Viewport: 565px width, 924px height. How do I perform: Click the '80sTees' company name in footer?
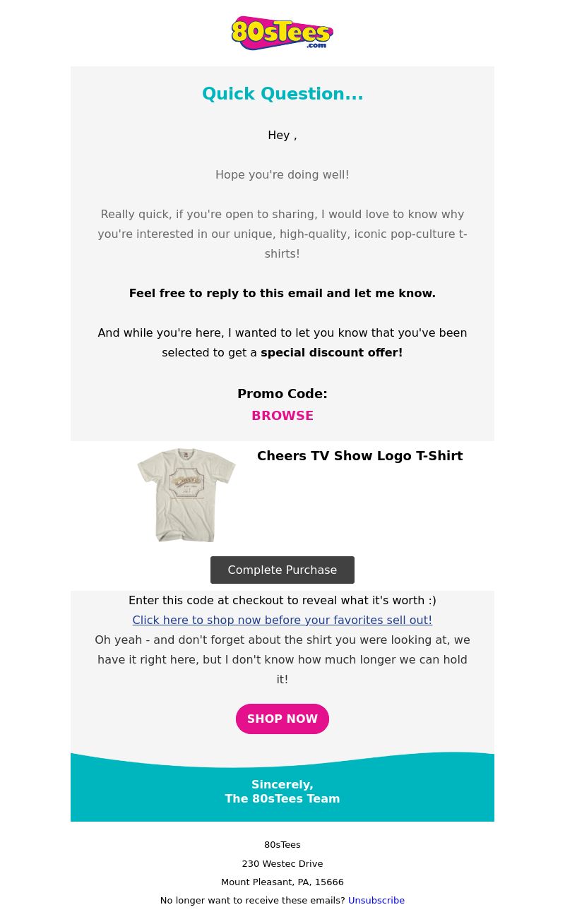pos(282,844)
